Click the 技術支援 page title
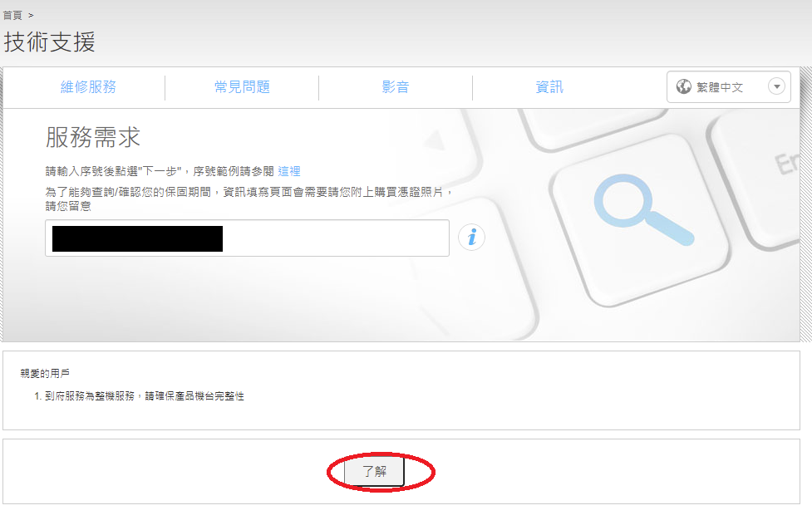 (x=50, y=42)
